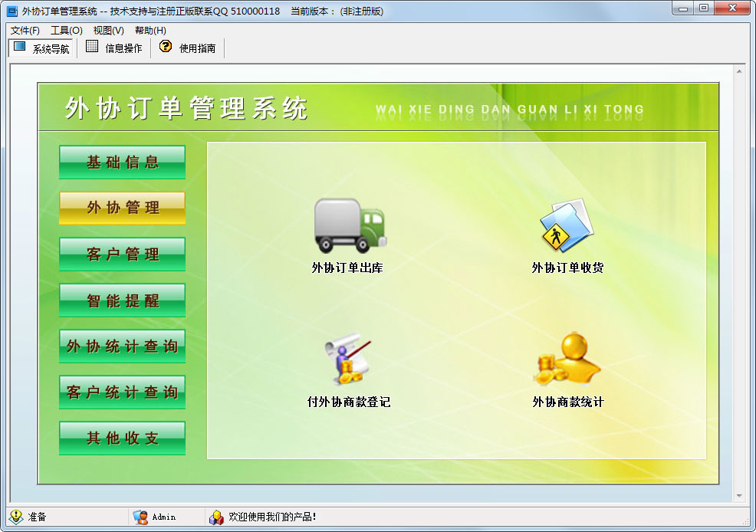756x532 pixels.
Task: Select the 基础信息 button
Action: point(123,163)
